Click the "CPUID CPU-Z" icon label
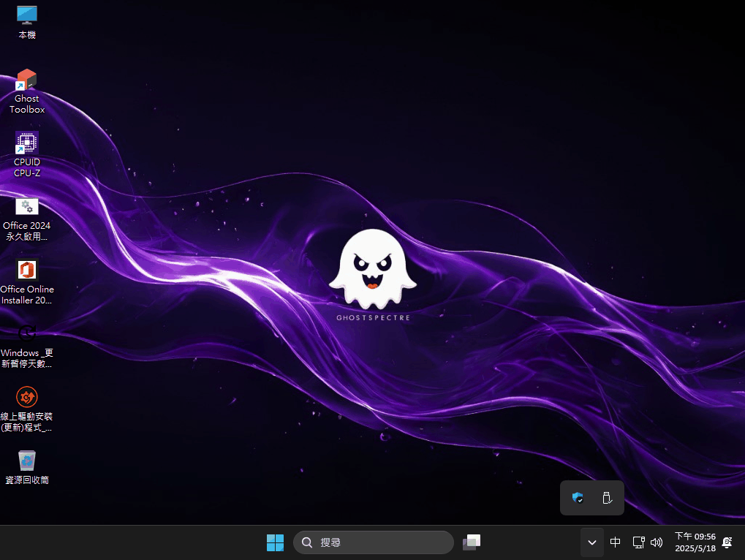Image resolution: width=745 pixels, height=560 pixels. click(27, 167)
